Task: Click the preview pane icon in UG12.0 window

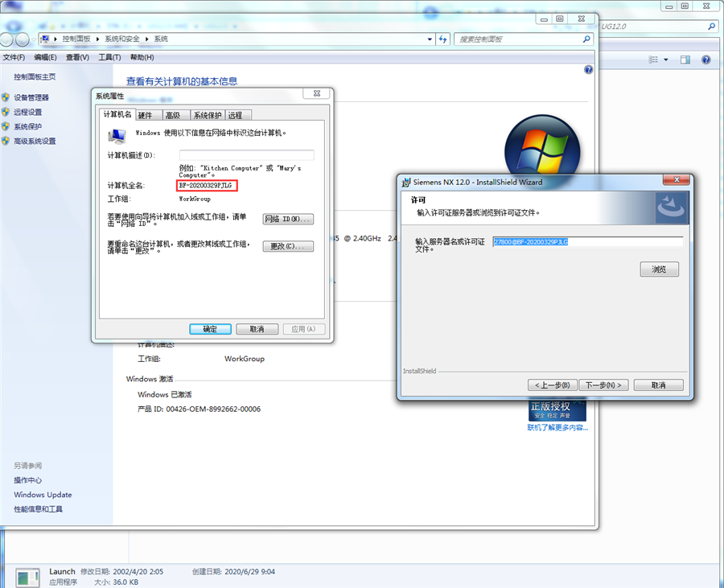Action: click(x=685, y=60)
